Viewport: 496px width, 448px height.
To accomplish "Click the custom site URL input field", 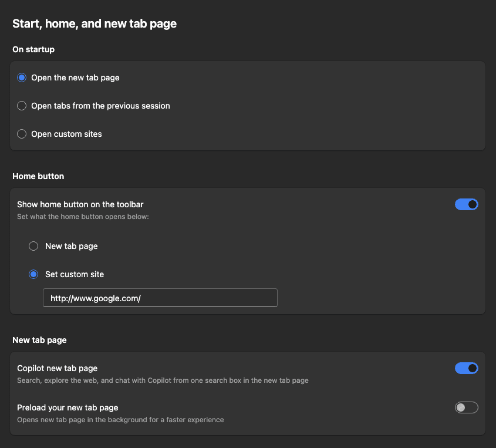I will click(x=160, y=298).
